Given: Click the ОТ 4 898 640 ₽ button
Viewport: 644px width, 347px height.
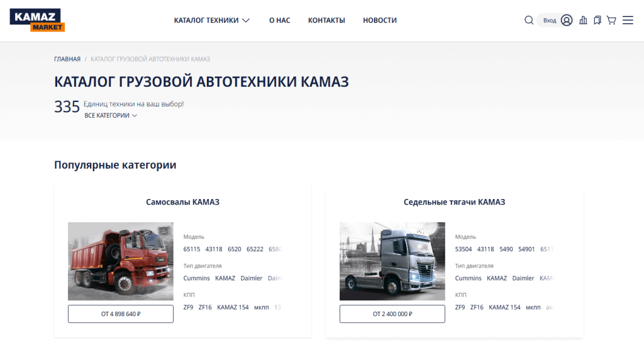Looking at the screenshot, I should (x=121, y=314).
